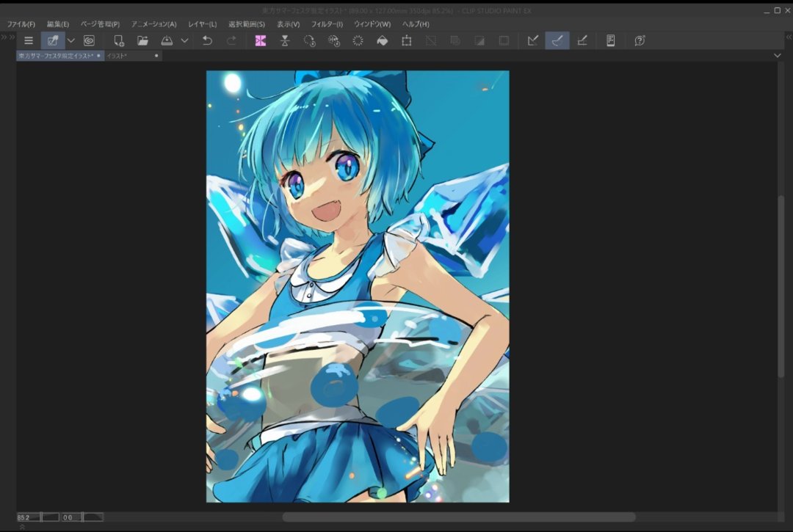The image size is (793, 532).
Task: Click the Invert selection dotted circle icon
Action: pos(358,40)
